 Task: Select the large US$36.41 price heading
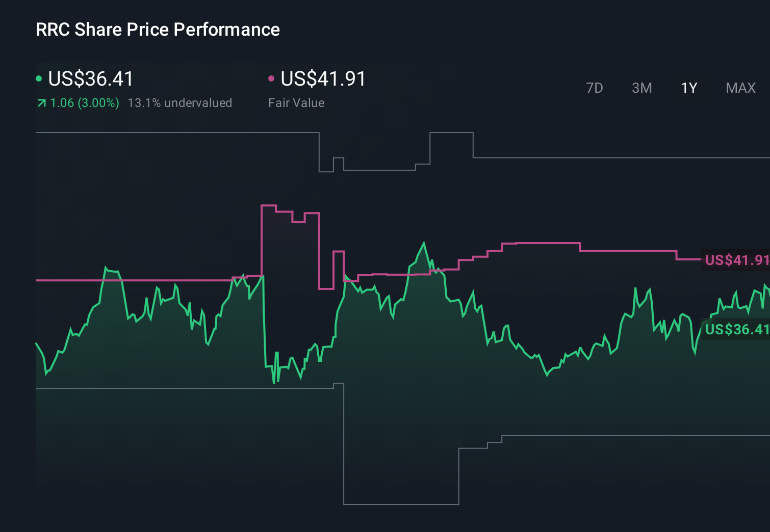click(x=90, y=79)
